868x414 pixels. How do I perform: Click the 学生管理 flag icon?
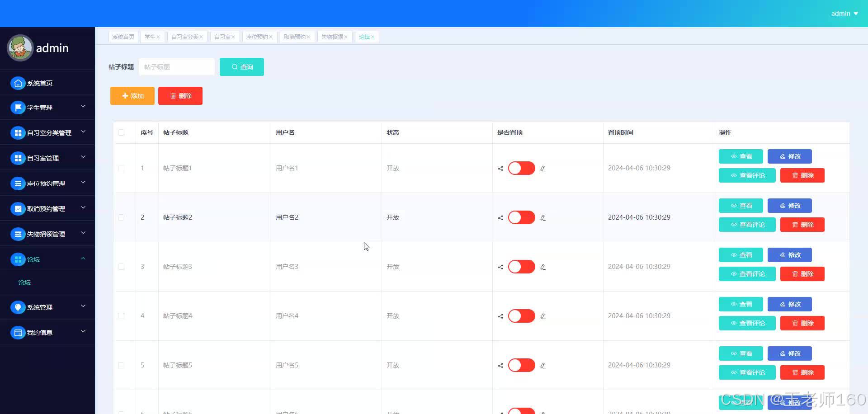point(18,108)
